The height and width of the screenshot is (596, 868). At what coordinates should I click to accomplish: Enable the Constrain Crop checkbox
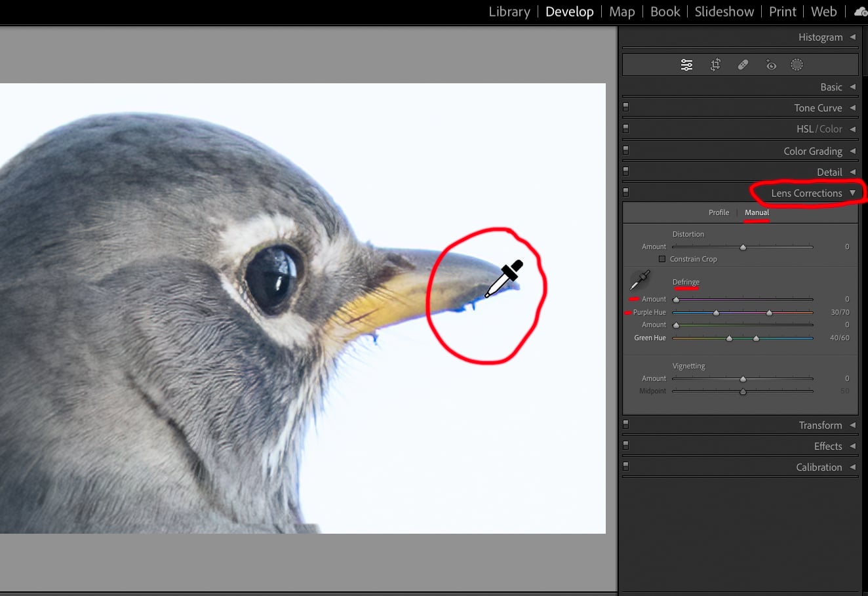[662, 259]
